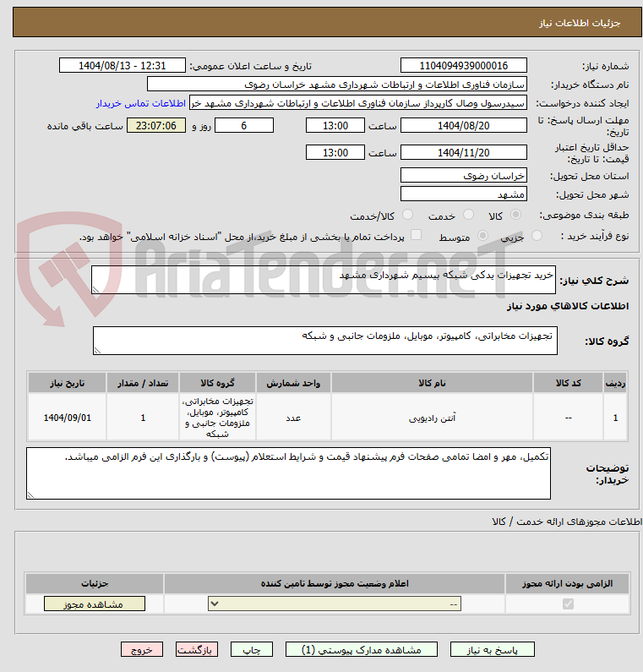Screen dimensions: 643x672
Task: Select the کالا radio button
Action: coord(515,215)
